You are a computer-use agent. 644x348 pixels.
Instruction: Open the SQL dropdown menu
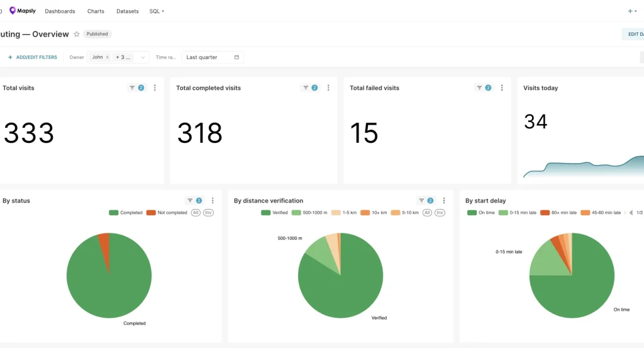click(x=157, y=11)
